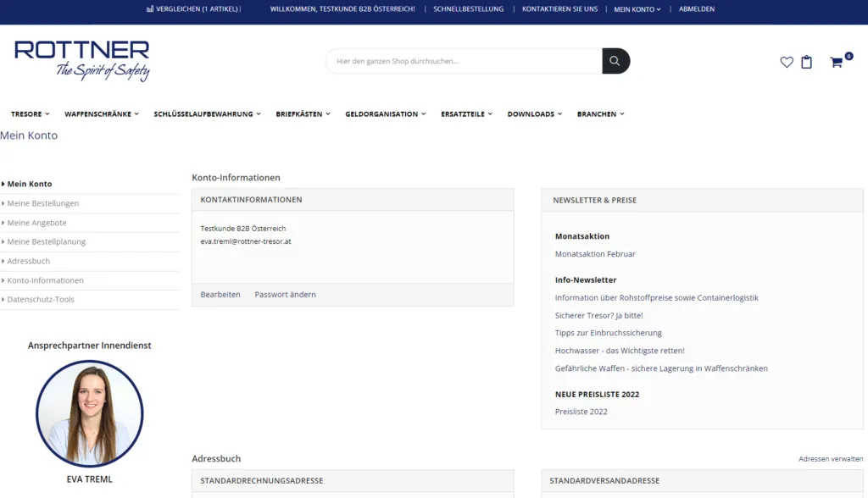The width and height of the screenshot is (868, 498).
Task: Open Preisliste 2022 link
Action: 581,412
